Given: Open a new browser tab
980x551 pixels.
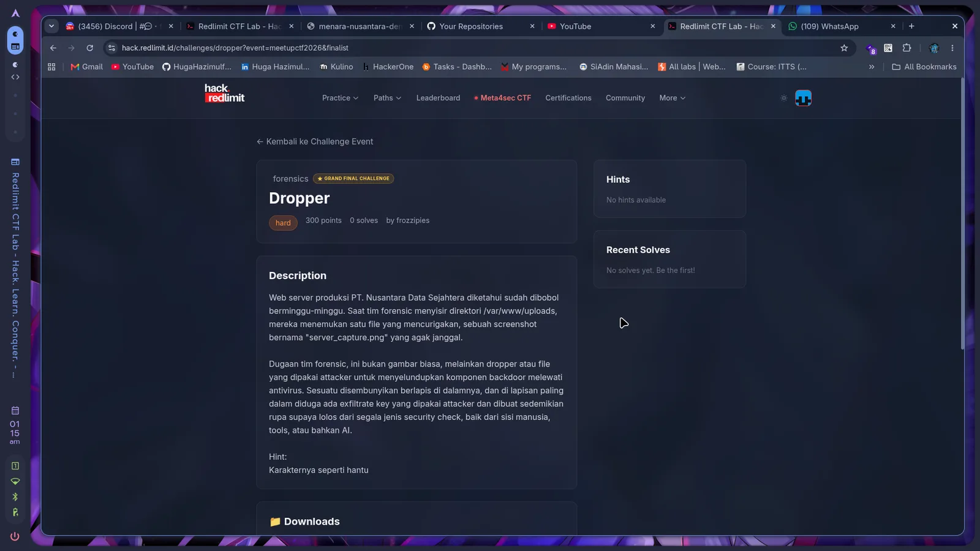Looking at the screenshot, I should pos(911,26).
